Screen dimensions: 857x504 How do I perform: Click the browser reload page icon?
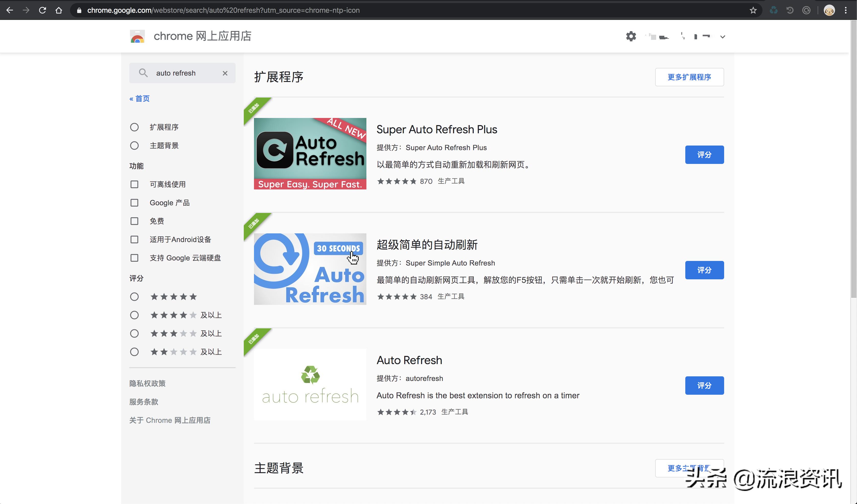point(42,10)
